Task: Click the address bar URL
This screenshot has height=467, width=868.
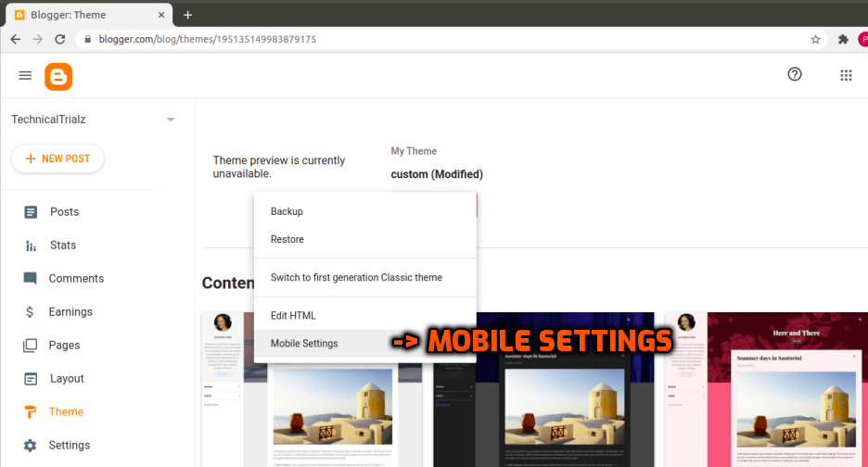Action: tap(208, 39)
